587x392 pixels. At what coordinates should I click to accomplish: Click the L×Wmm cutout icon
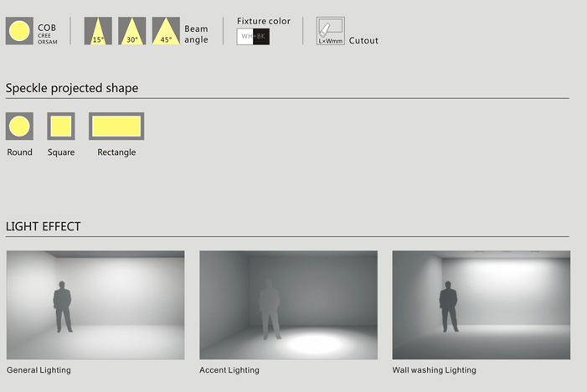tap(331, 31)
